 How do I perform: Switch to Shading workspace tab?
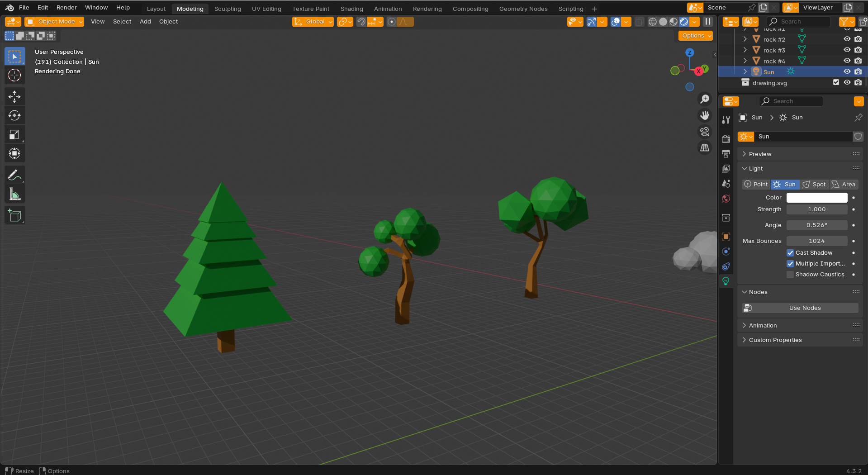coord(352,9)
